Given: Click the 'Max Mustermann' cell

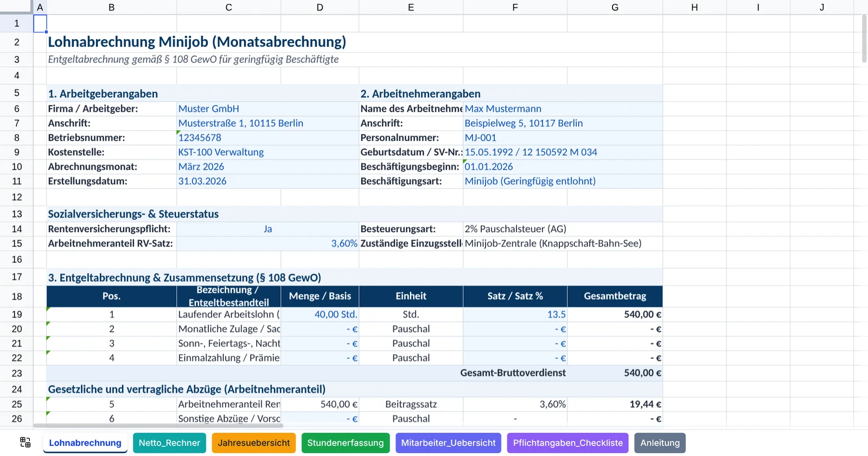Looking at the screenshot, I should 563,109.
